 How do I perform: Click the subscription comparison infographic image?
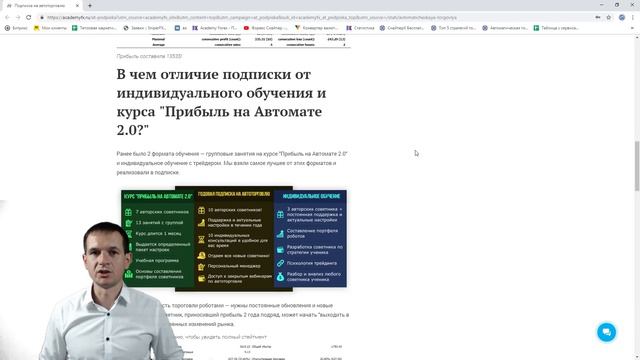pos(233,239)
